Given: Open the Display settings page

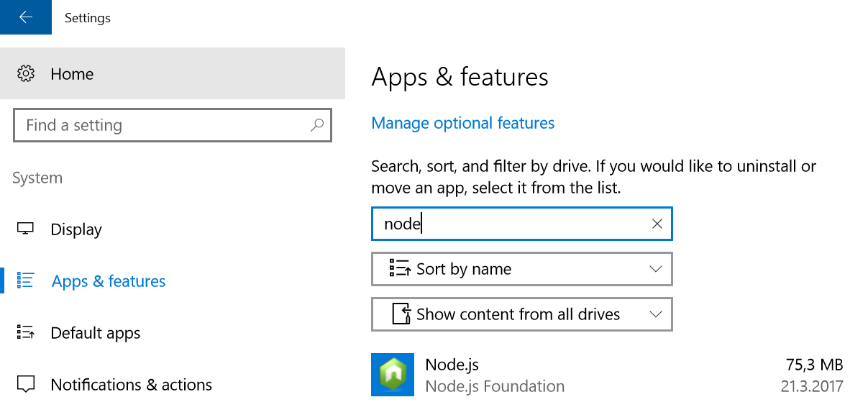Looking at the screenshot, I should click(76, 229).
